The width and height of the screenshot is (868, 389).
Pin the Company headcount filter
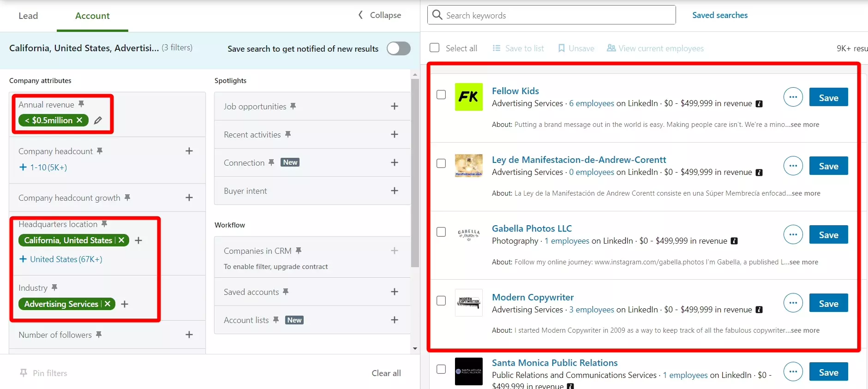click(100, 151)
